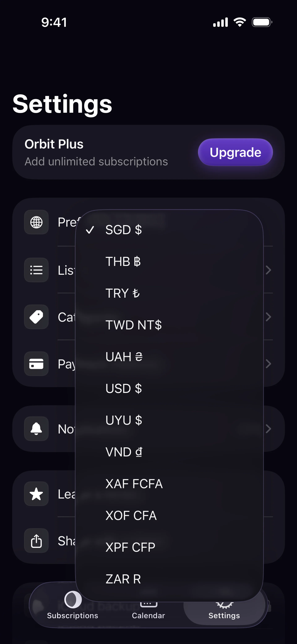Select the checked SGD $ currency
The height and width of the screenshot is (644, 297).
123,230
